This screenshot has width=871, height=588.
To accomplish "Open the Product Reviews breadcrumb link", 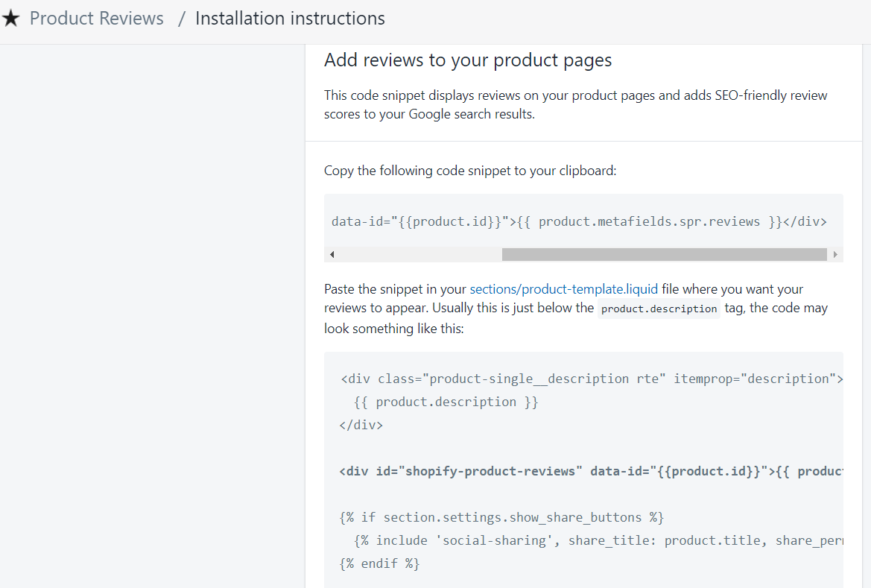I will [96, 19].
